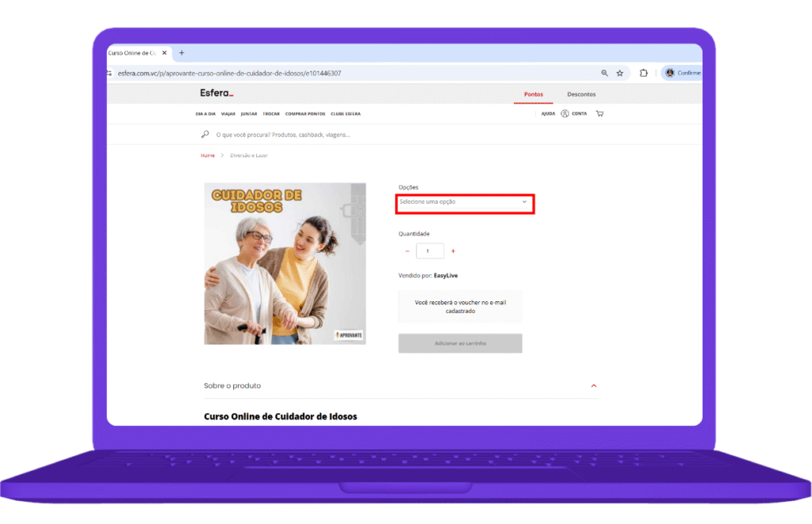The height and width of the screenshot is (524, 812).
Task: Open the shopping cart icon
Action: click(x=600, y=113)
